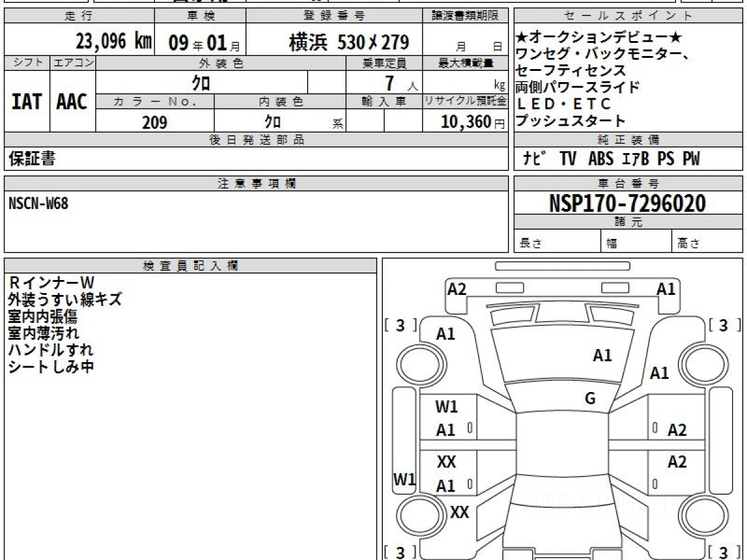Click the lower-left wheel circle in car diagram
The height and width of the screenshot is (560, 747).
coord(418,516)
